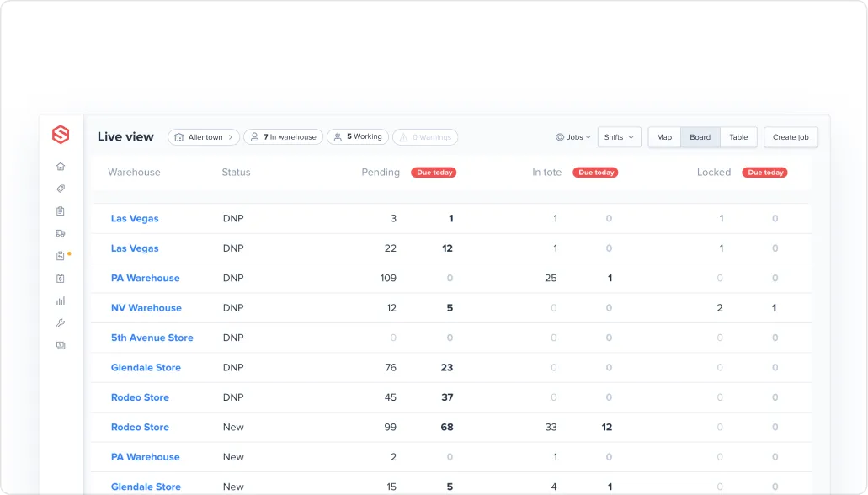
Task: Click the red logo icon in the sidebar
Action: [x=60, y=134]
